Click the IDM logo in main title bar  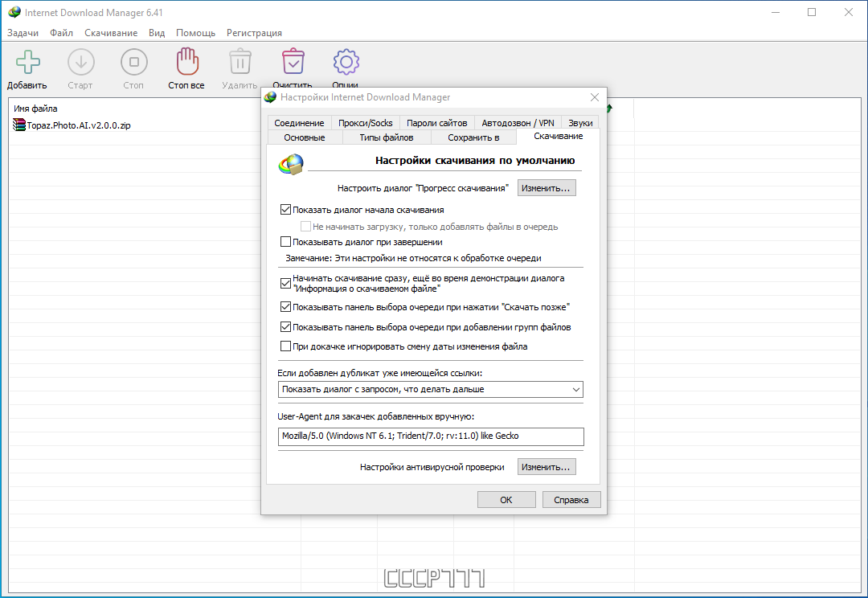tap(14, 12)
